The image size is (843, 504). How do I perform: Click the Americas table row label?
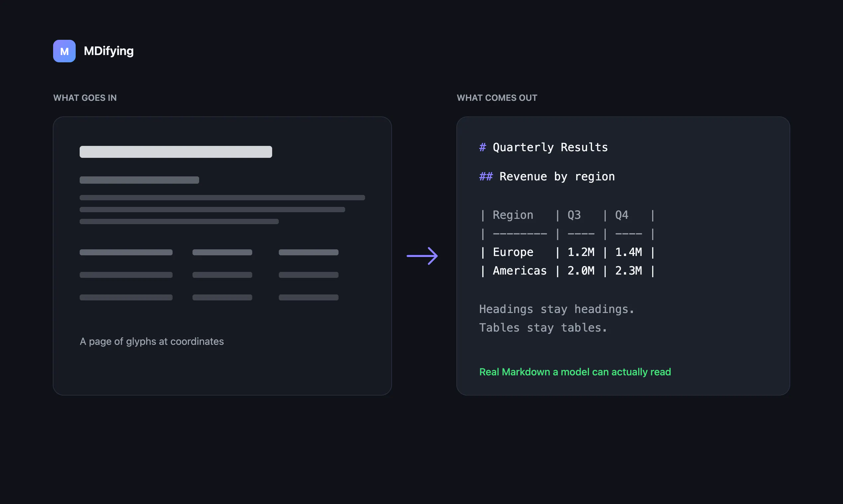click(x=520, y=271)
